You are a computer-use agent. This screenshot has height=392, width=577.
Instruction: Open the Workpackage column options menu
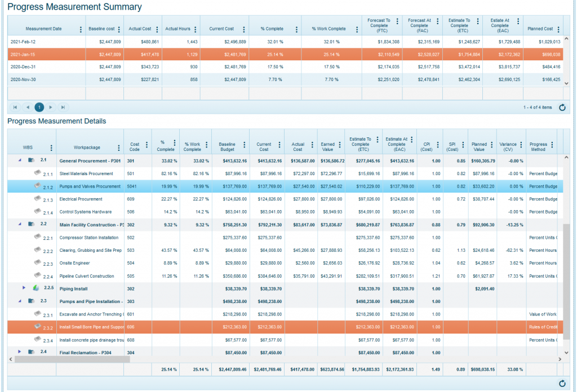coord(119,148)
